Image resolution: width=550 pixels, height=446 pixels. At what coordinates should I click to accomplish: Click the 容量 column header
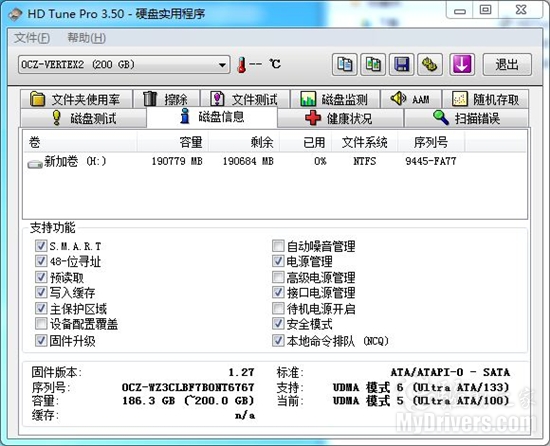pyautogui.click(x=173, y=142)
